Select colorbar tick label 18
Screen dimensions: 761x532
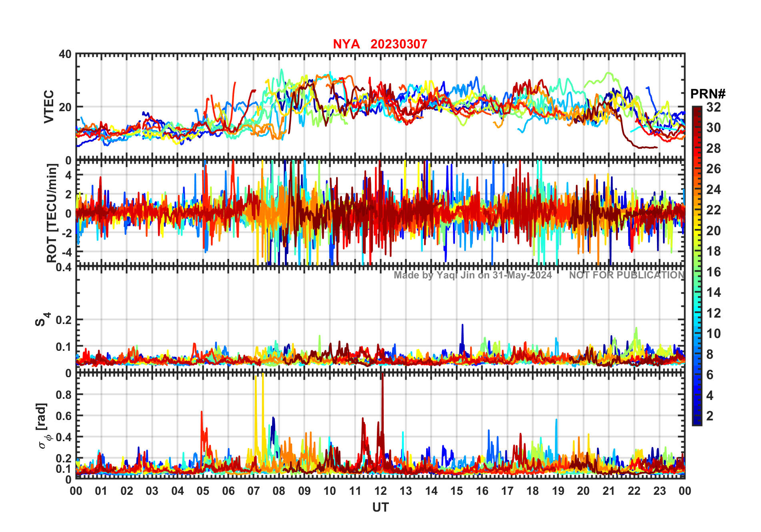coord(713,251)
